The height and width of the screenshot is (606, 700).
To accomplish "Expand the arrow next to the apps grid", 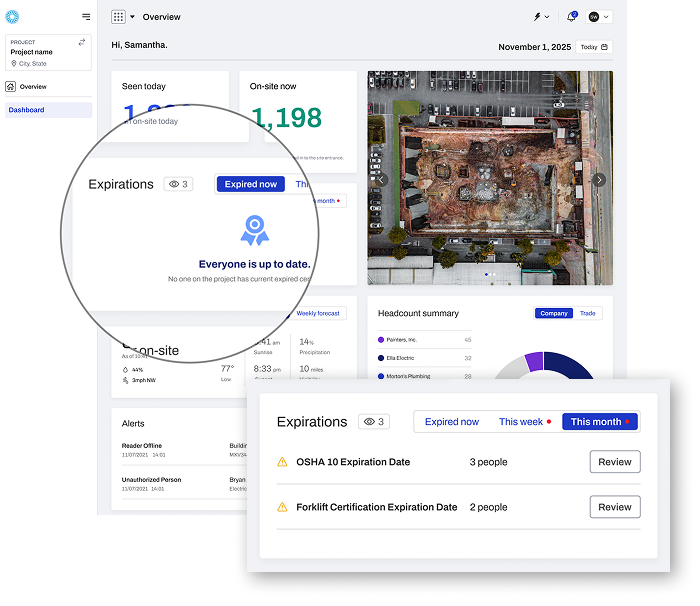I will pos(132,17).
